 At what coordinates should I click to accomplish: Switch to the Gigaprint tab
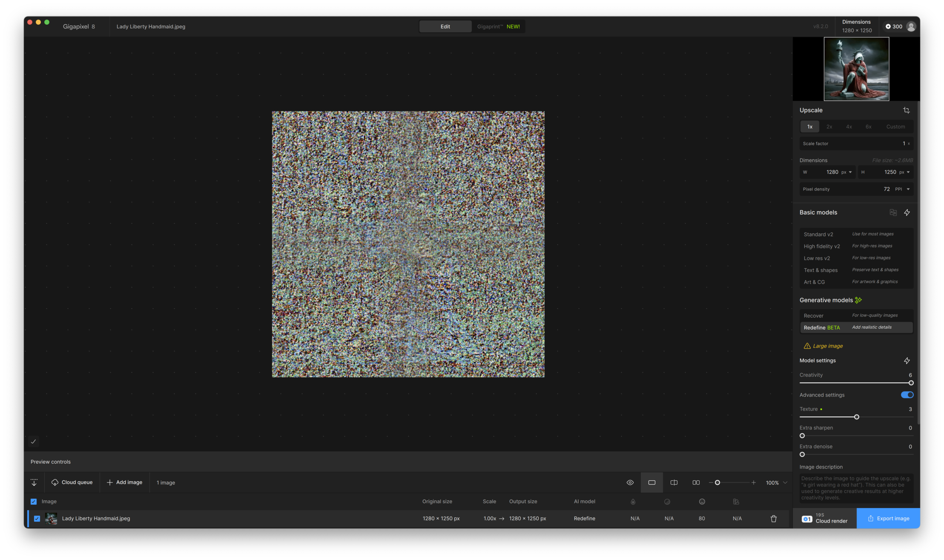tap(498, 26)
